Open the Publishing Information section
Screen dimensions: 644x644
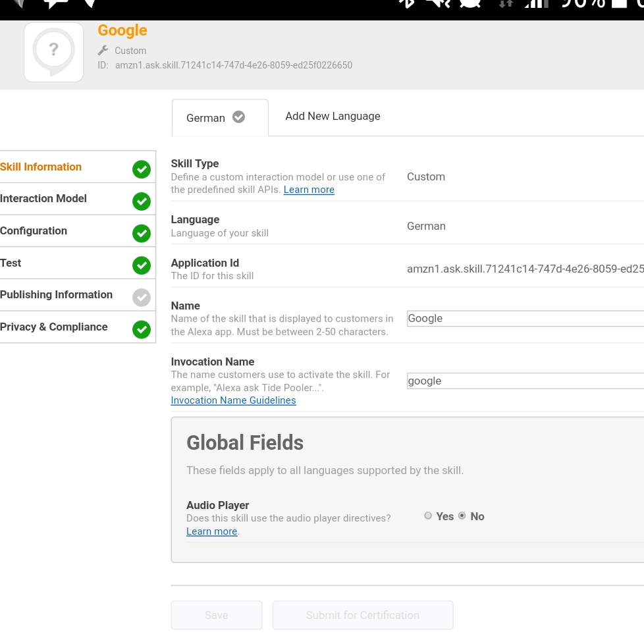57,295
